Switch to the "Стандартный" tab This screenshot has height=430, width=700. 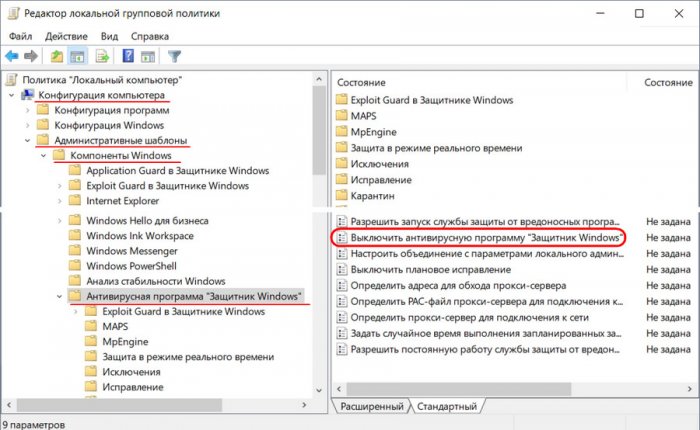click(x=447, y=406)
